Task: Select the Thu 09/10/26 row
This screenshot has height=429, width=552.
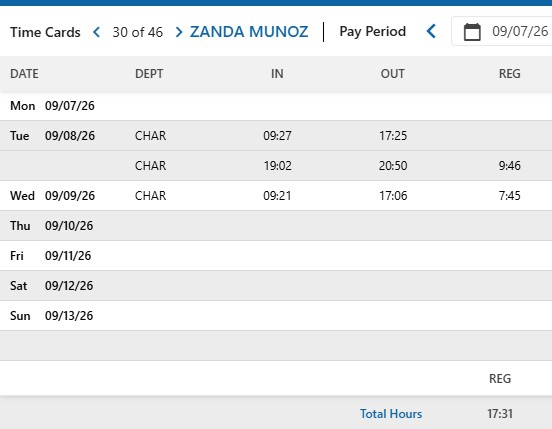Action: coord(276,226)
